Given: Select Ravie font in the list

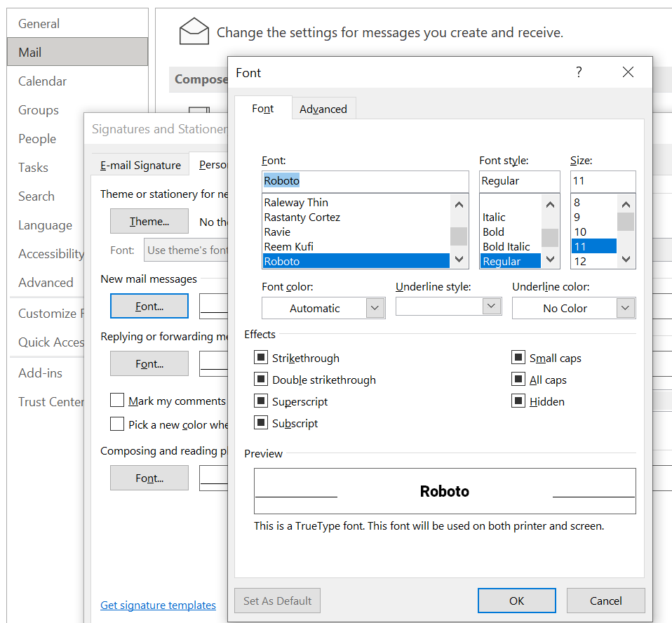Looking at the screenshot, I should (x=356, y=232).
